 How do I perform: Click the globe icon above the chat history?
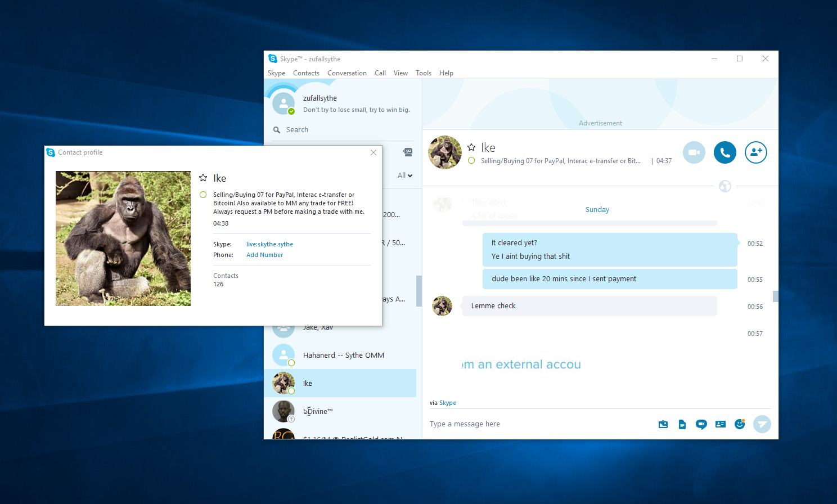click(725, 186)
